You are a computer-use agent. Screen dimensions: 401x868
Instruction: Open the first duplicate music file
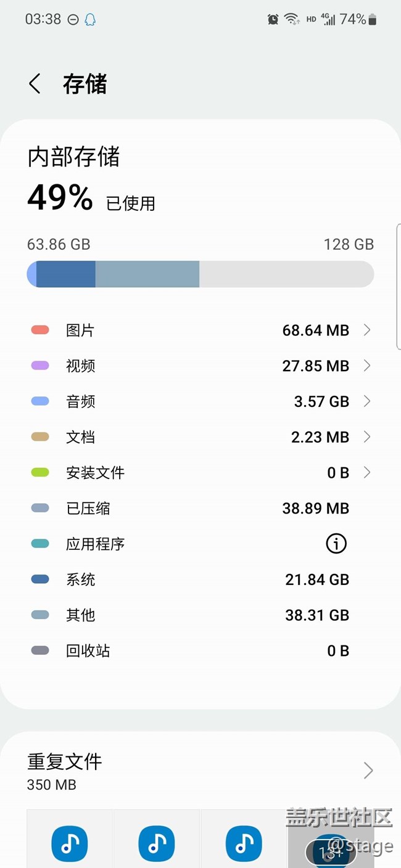[70, 844]
